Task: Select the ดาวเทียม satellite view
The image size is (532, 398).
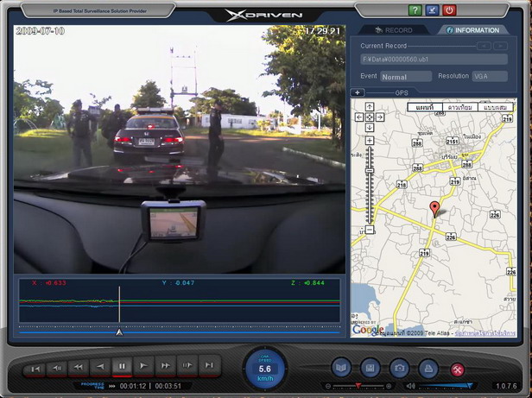Action: point(460,108)
